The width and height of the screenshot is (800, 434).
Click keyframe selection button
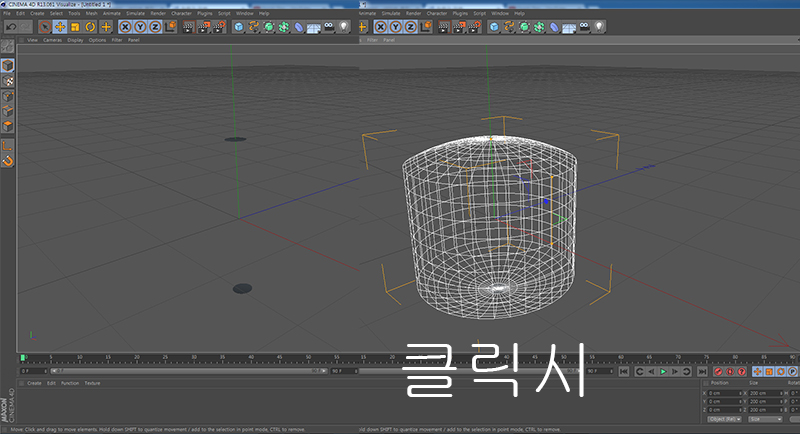pos(742,372)
